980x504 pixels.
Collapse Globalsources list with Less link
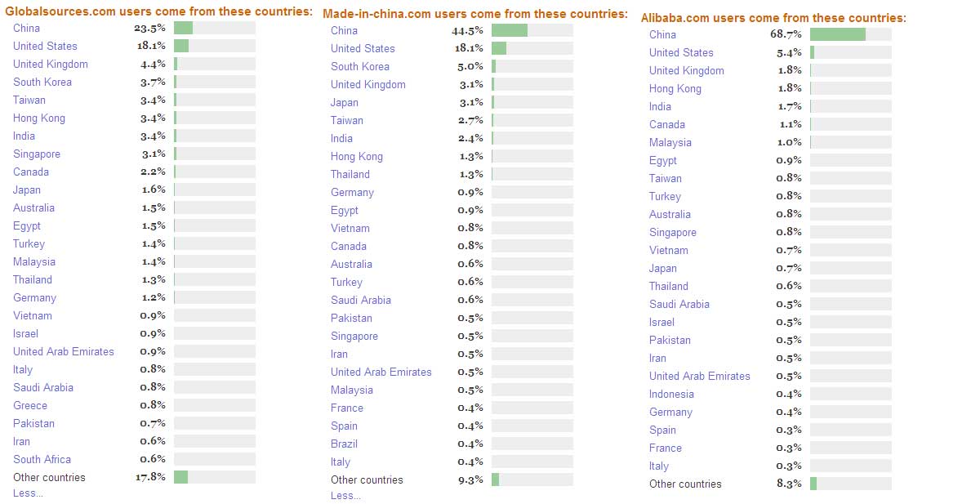28,493
